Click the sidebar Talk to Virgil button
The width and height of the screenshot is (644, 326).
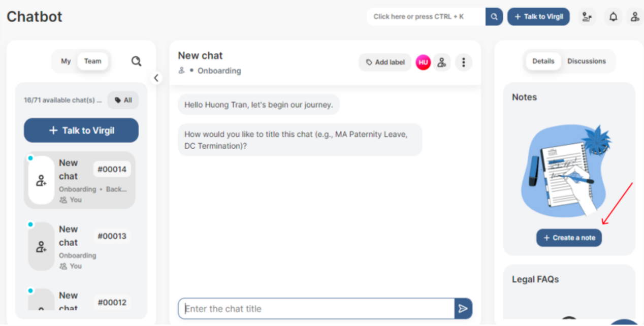[81, 131]
